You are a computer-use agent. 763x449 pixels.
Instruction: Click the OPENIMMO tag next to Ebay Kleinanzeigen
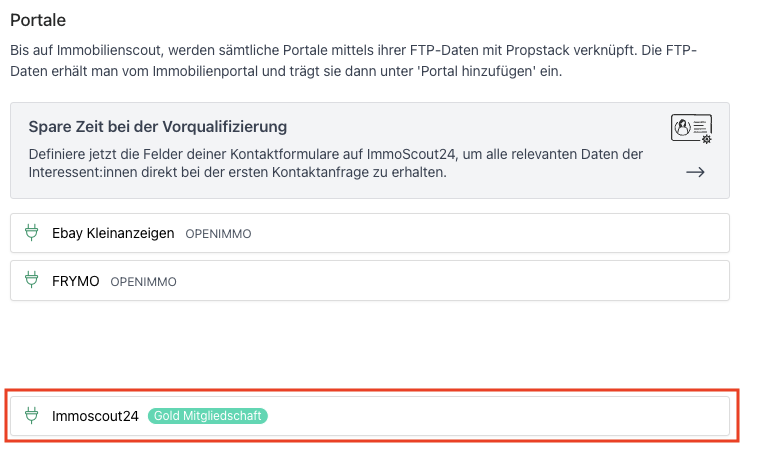tap(218, 234)
